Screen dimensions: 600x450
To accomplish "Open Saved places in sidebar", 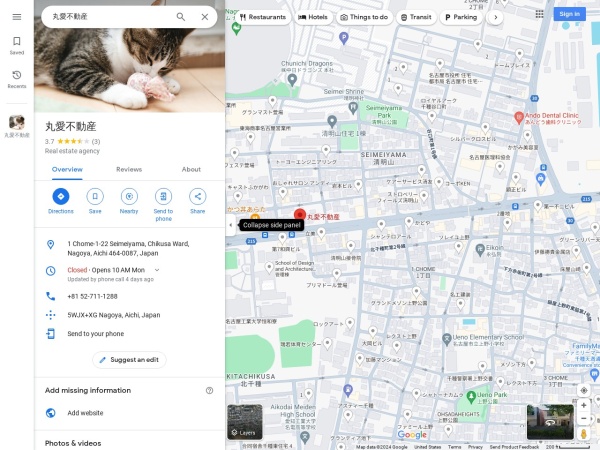I will pos(17,46).
